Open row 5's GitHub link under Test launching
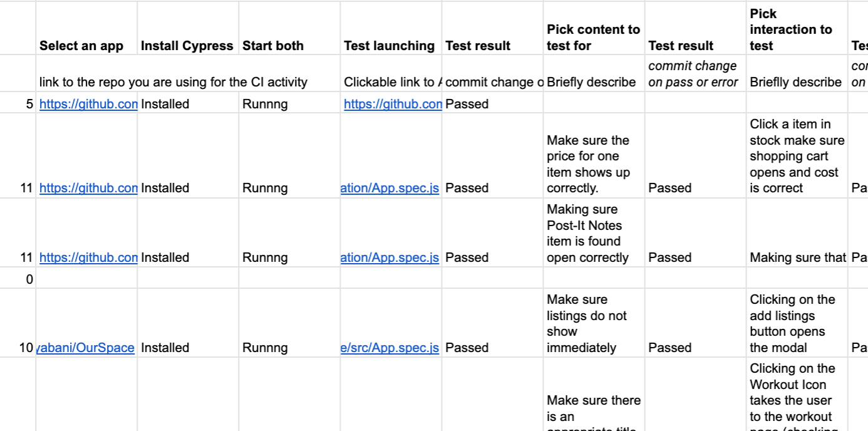This screenshot has height=431, width=868. click(x=393, y=104)
